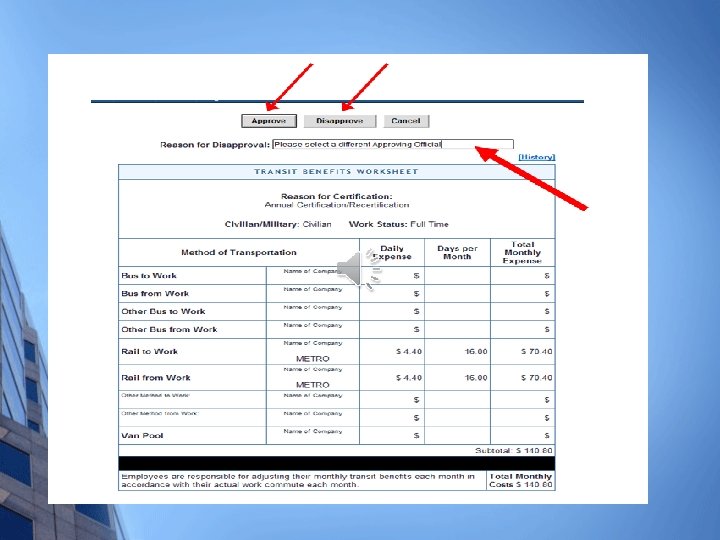The height and width of the screenshot is (540, 720).
Task: Click the Disapprove button
Action: click(x=340, y=121)
